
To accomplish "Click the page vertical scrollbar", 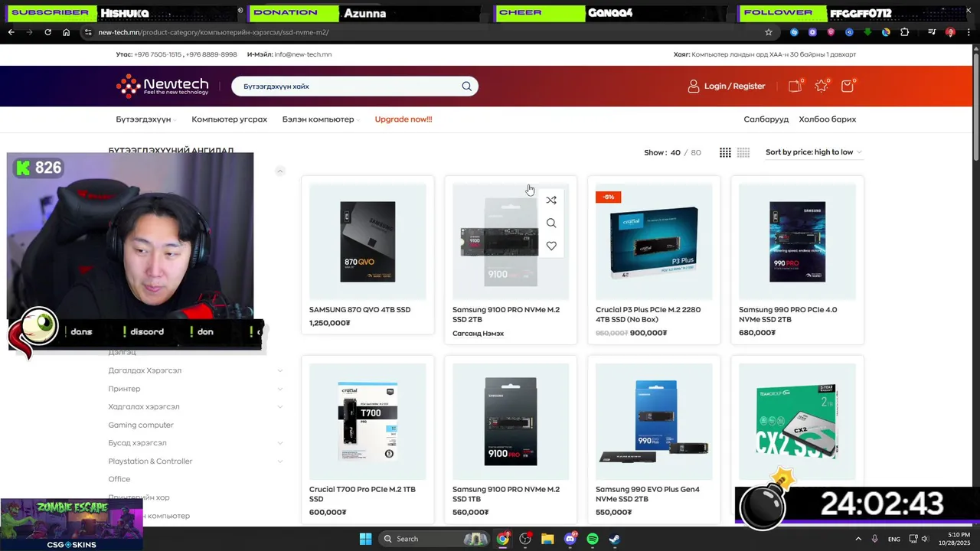I will (x=975, y=107).
